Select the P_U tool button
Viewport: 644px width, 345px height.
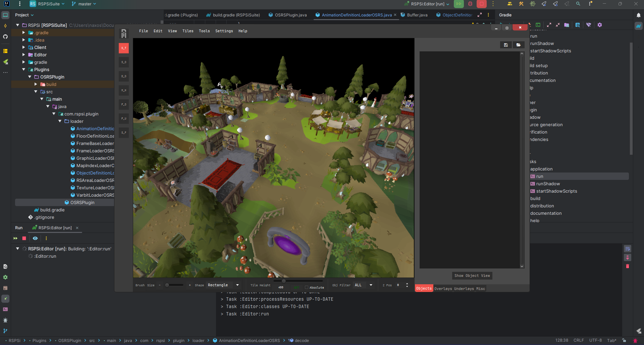[124, 118]
